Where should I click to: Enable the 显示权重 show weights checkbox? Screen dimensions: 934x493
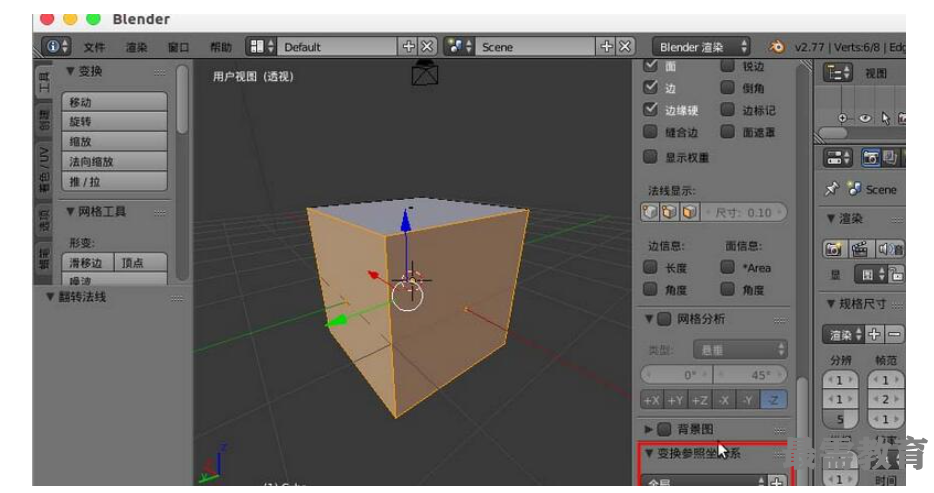650,157
